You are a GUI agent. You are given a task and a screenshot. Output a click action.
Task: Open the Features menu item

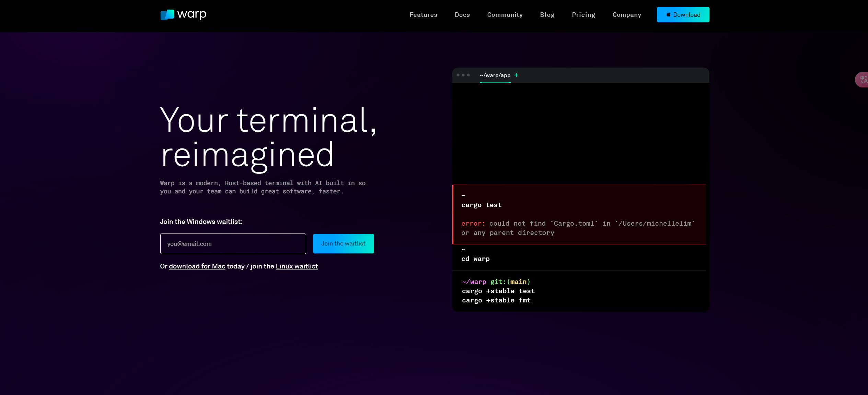point(423,15)
